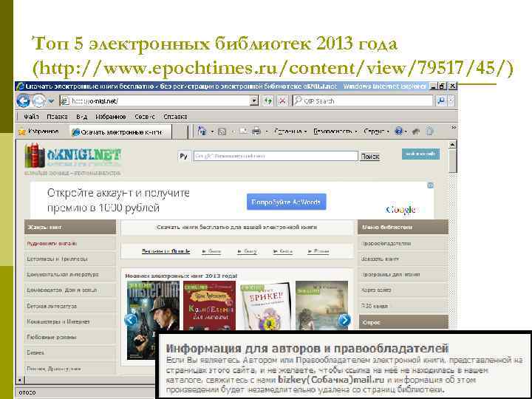Click the QIP Search box
Screen dimensions: 532x399
pyautogui.click(x=363, y=100)
